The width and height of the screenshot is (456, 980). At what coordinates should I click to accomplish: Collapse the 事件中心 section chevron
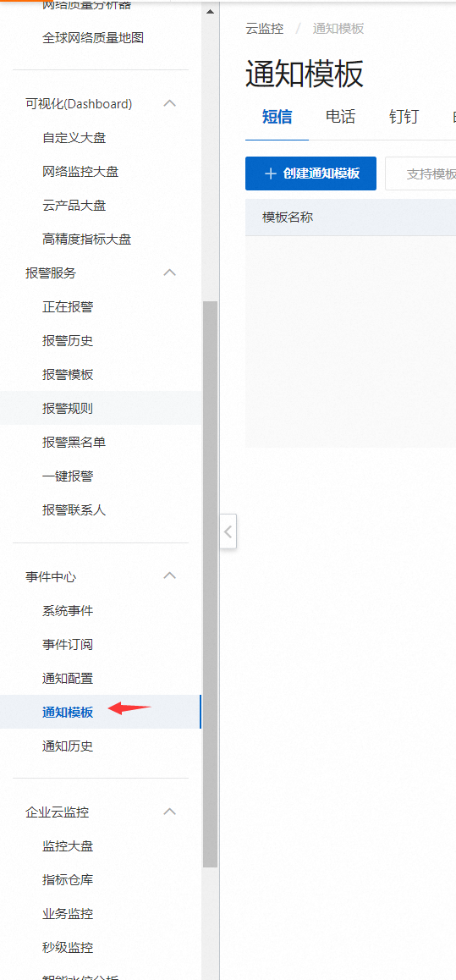tap(169, 576)
